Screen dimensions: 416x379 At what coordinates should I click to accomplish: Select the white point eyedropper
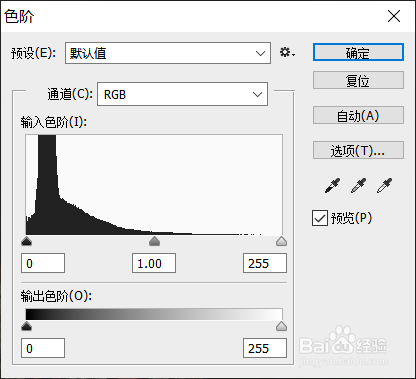coord(384,186)
